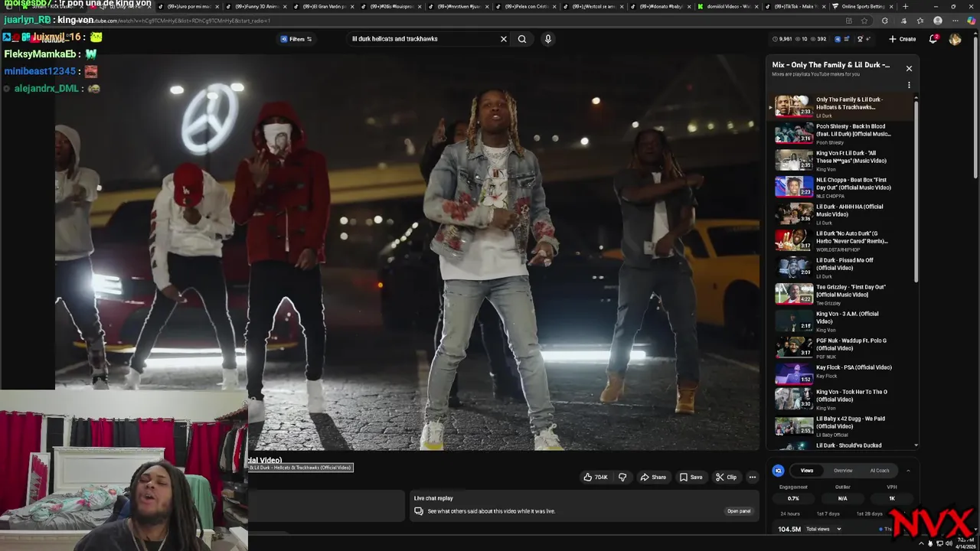Select Lil Durk No Auto Durk remix item

click(x=842, y=241)
